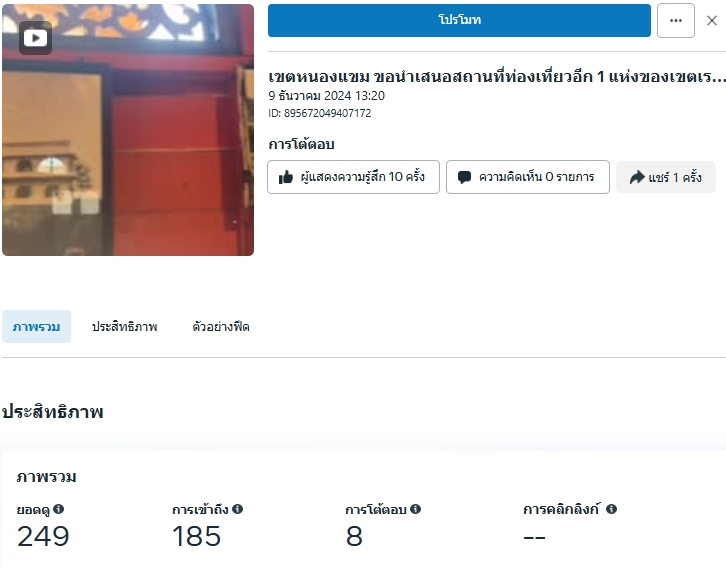Click the comment bubble icon
This screenshot has height=568, width=726.
(464, 177)
